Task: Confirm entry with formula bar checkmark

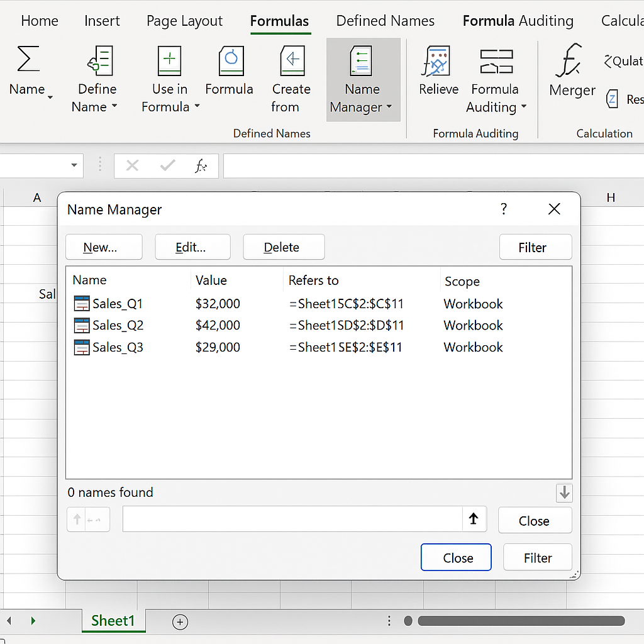Action: (x=167, y=165)
